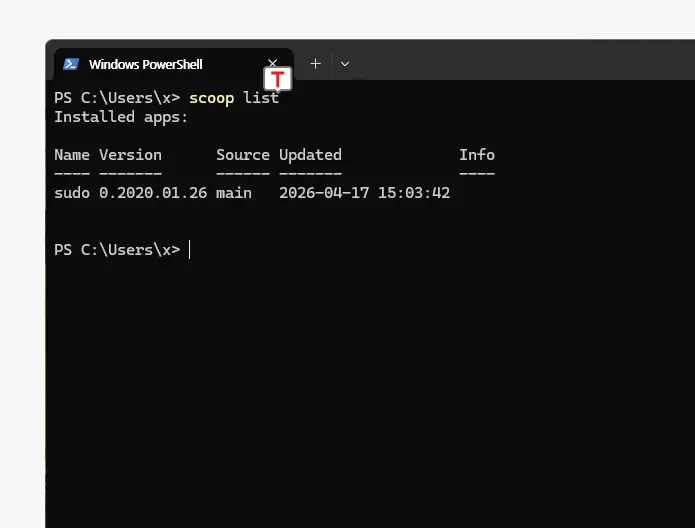Select the Windows PowerShell tab
Image resolution: width=695 pixels, height=528 pixels.
(146, 64)
